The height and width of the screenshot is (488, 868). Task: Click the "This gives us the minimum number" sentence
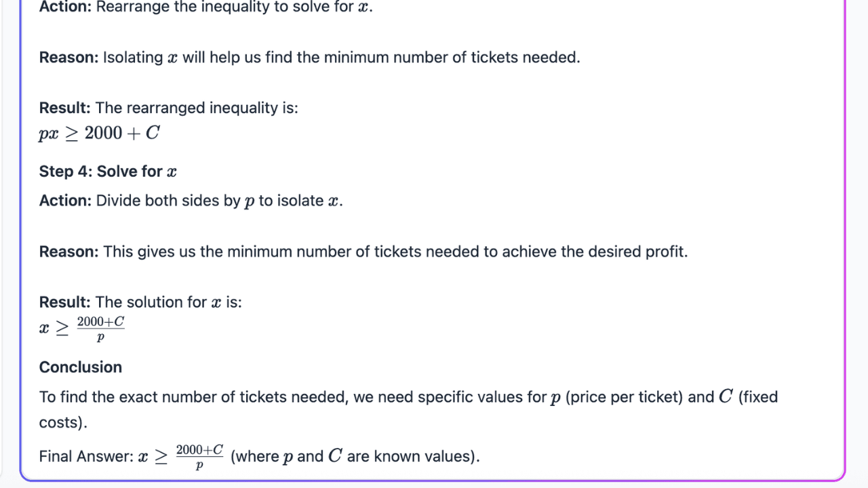pyautogui.click(x=395, y=251)
